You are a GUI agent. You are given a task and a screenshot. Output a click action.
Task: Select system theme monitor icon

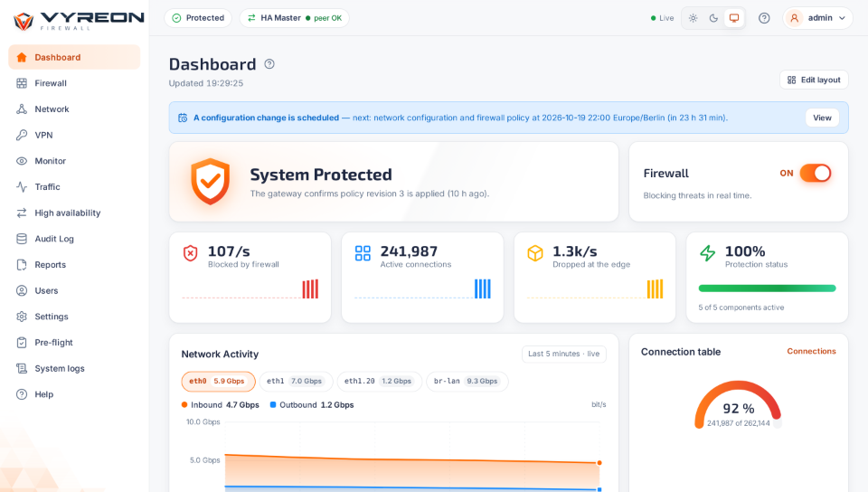[734, 18]
